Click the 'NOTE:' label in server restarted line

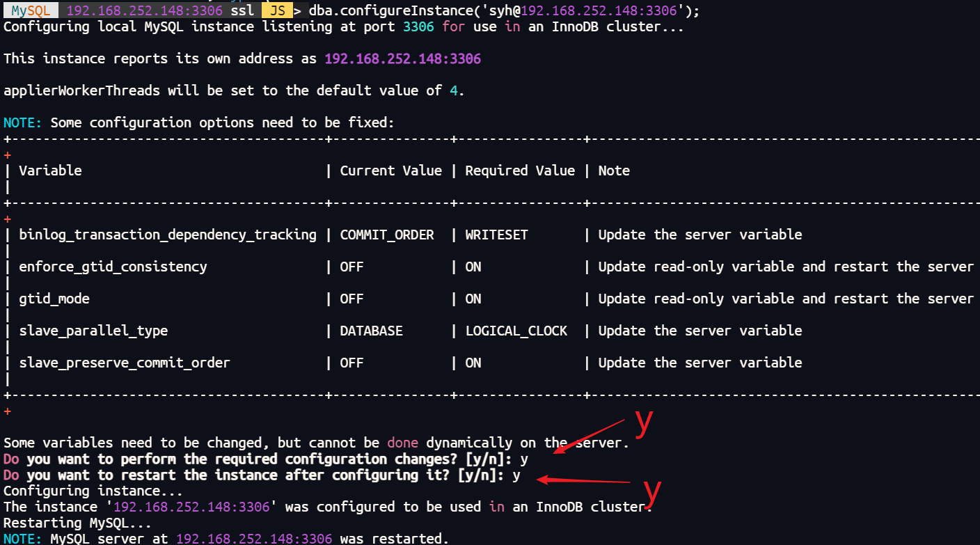[23, 538]
